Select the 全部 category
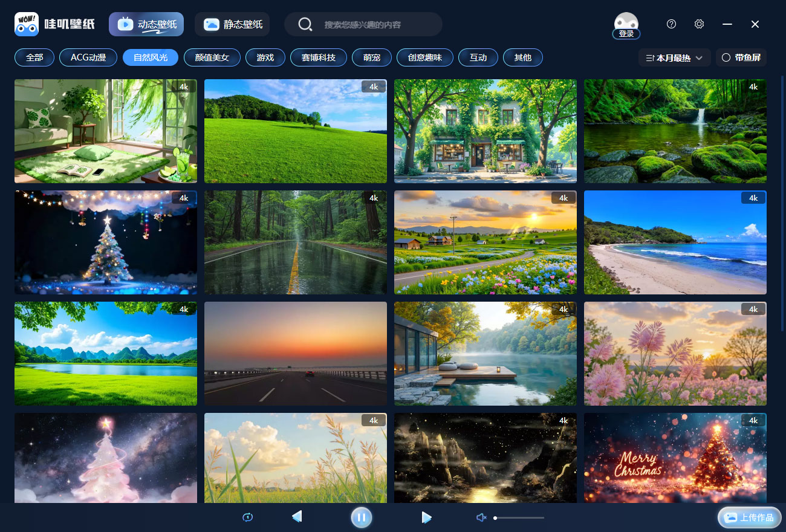The width and height of the screenshot is (786, 532). click(34, 57)
